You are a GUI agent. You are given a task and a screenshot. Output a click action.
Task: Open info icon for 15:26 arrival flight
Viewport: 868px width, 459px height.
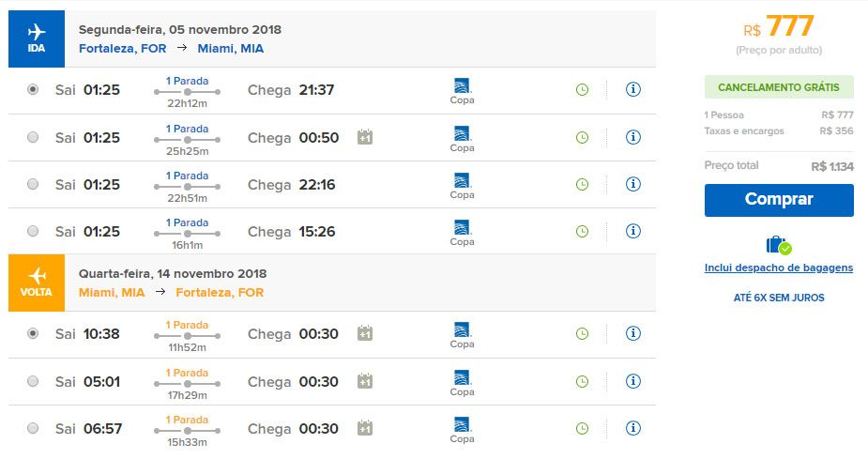pyautogui.click(x=632, y=231)
